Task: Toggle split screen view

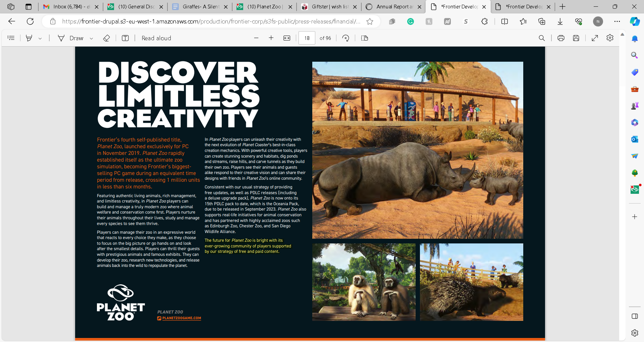Action: click(504, 21)
